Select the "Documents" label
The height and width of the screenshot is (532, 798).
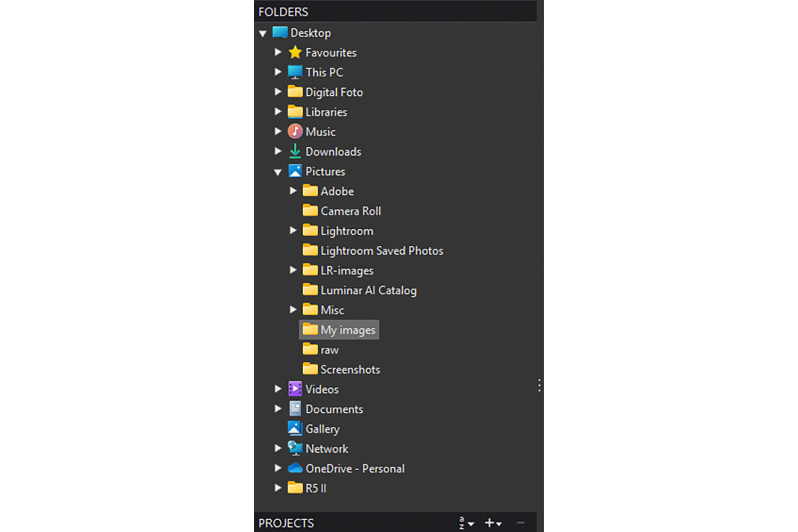(x=334, y=409)
